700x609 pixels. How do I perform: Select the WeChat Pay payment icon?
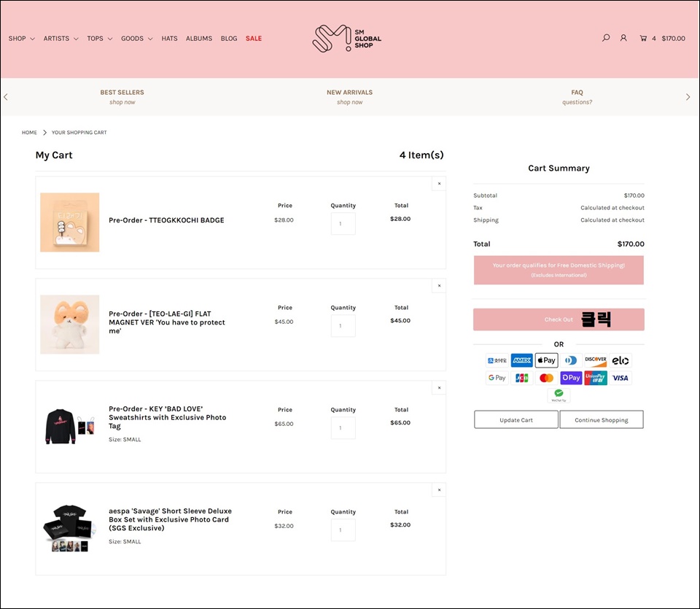(559, 395)
